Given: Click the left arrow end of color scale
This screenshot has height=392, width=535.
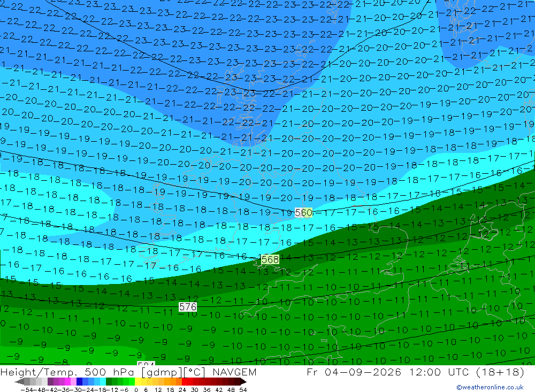Looking at the screenshot, I should (x=19, y=382).
